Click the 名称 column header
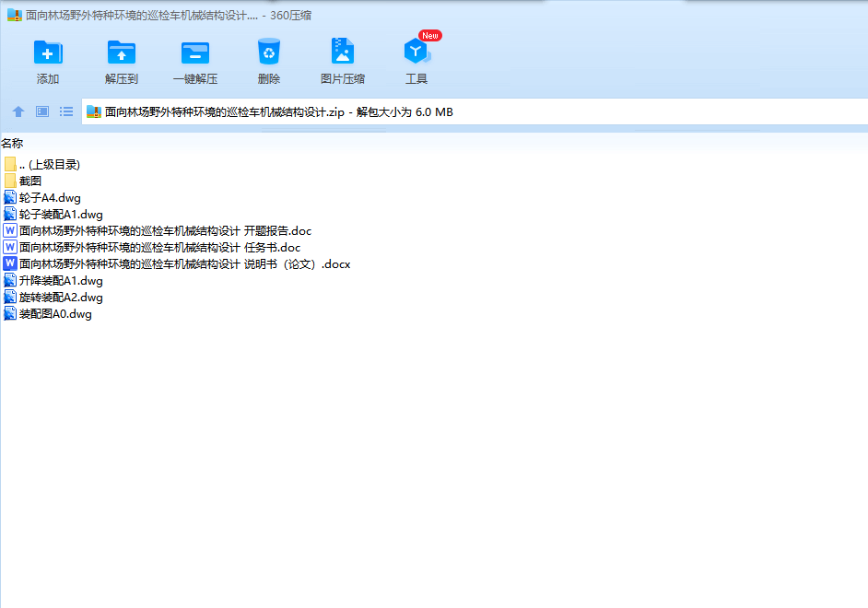 tap(12, 144)
